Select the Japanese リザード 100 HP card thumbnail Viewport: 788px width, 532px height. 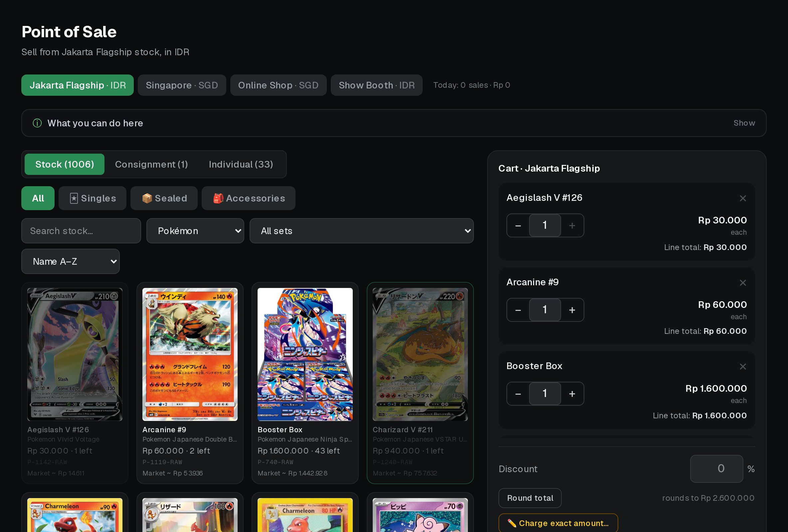tap(190, 515)
